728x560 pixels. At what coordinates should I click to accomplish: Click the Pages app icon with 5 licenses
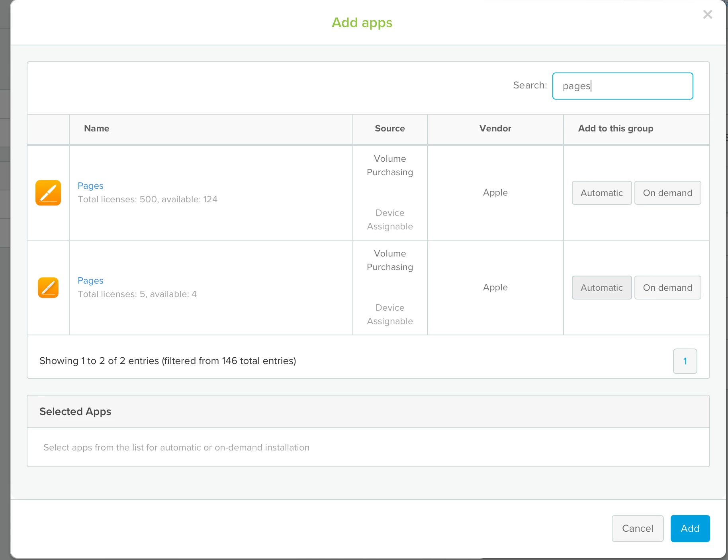(x=48, y=288)
